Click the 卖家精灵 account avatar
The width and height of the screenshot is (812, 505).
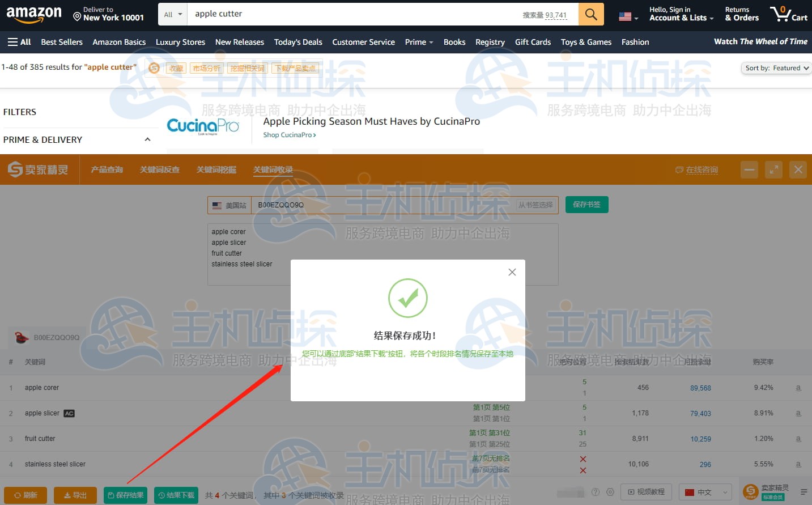pos(751,492)
